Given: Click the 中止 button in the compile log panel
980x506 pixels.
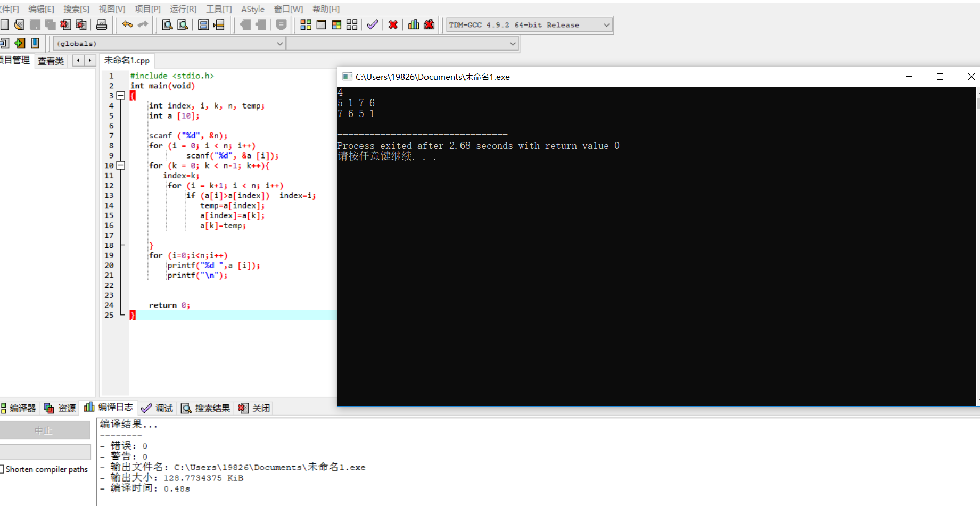Looking at the screenshot, I should pyautogui.click(x=45, y=430).
